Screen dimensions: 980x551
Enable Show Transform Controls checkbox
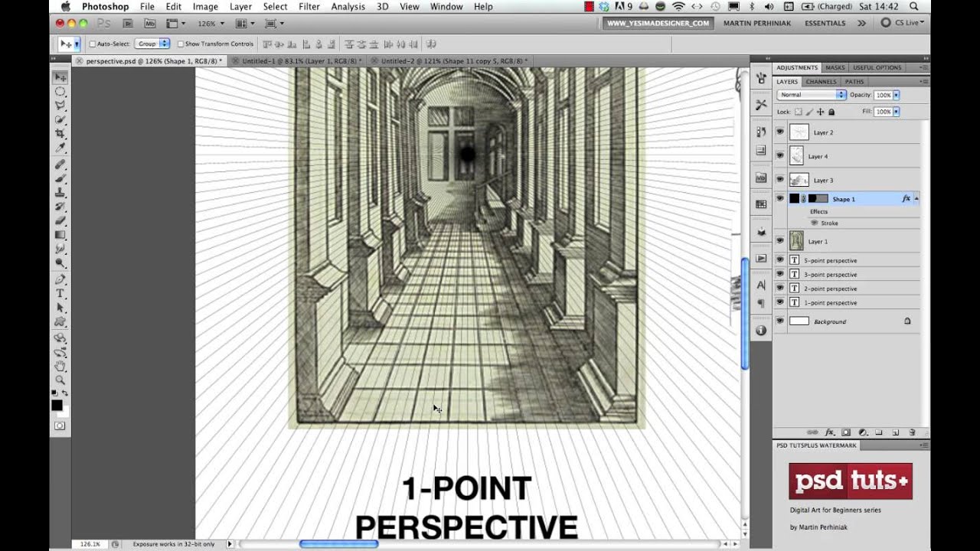coord(181,44)
